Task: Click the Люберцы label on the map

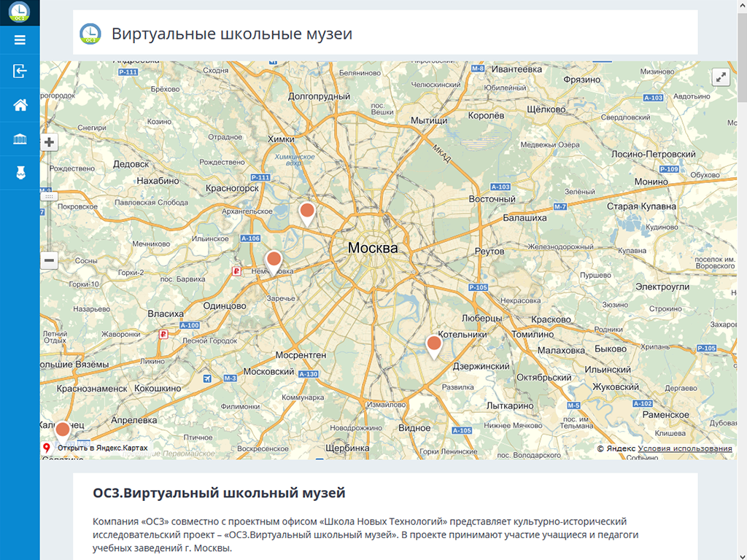Action: (481, 318)
